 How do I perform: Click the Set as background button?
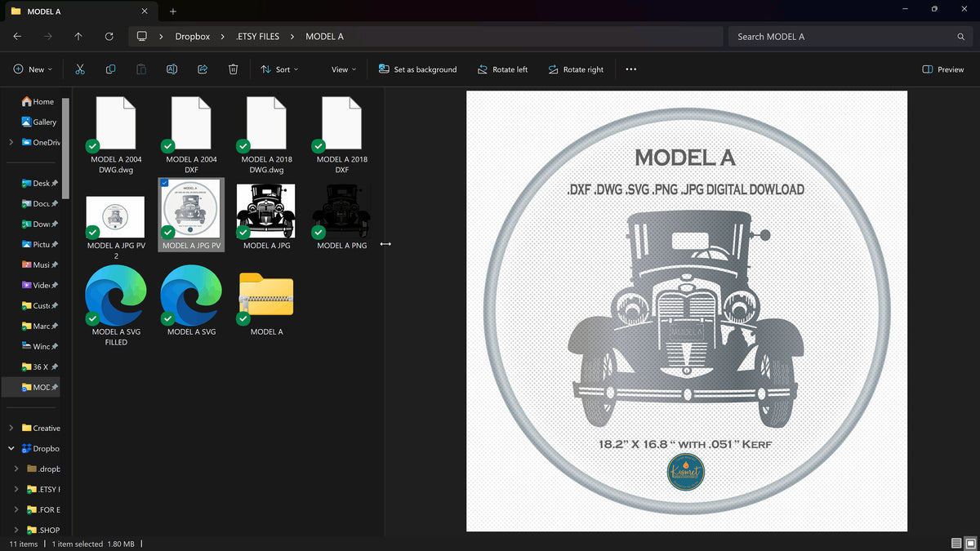[417, 69]
